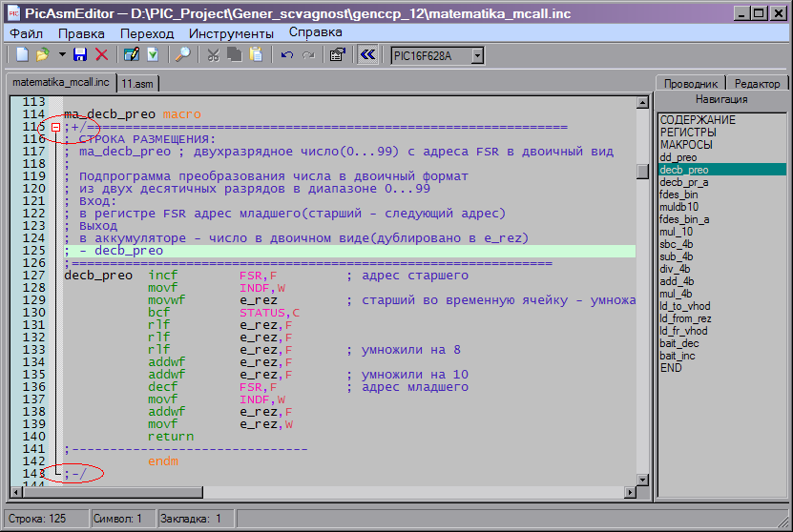Open the PIC16F628A processor dropdown
Image resolution: width=793 pixels, height=532 pixels.
click(x=477, y=55)
